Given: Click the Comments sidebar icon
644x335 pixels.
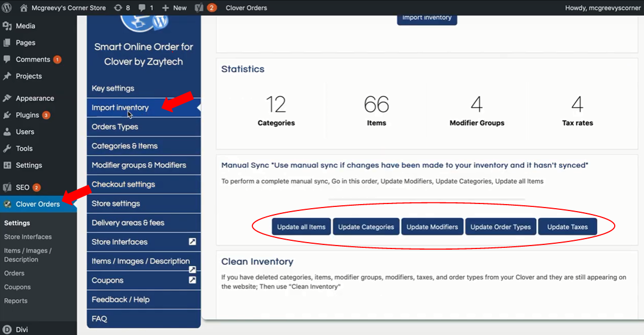Looking at the screenshot, I should coord(7,60).
